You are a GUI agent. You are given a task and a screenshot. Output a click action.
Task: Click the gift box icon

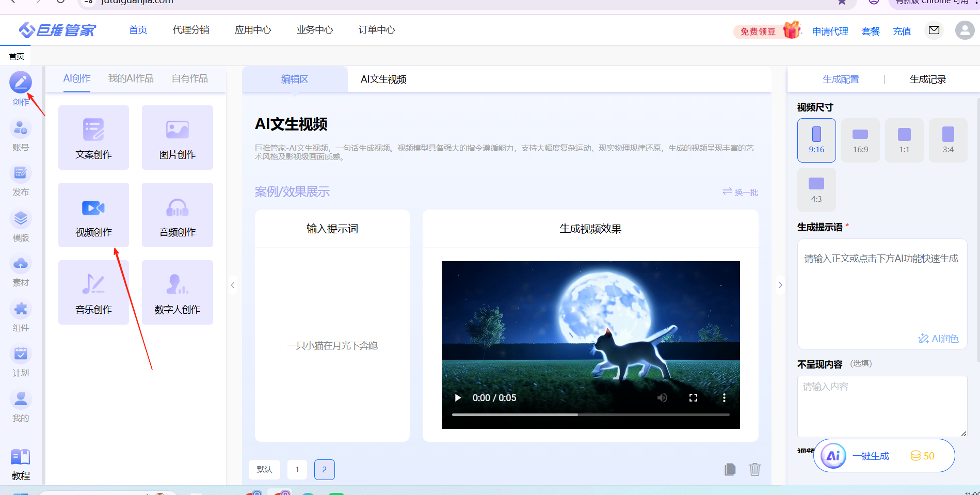click(792, 30)
